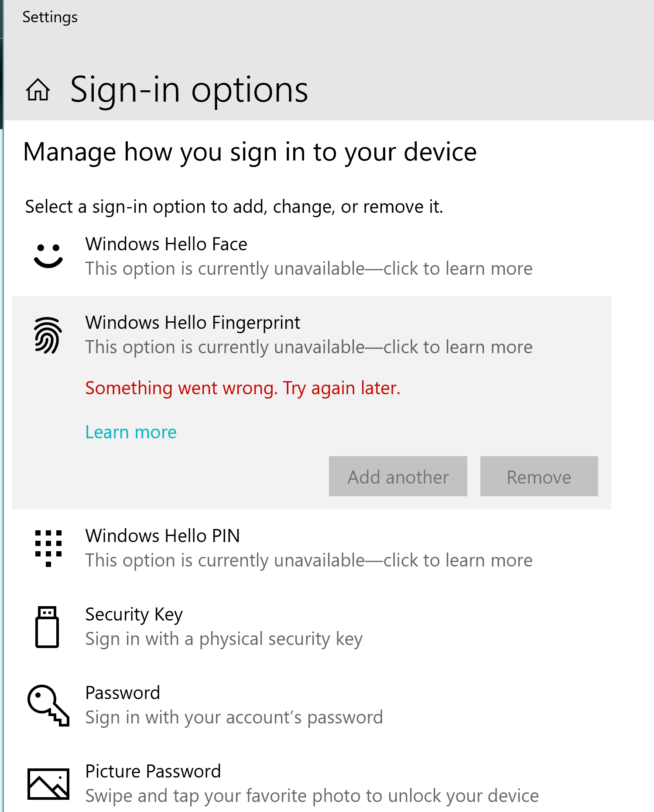Click the Settings title bar label
This screenshot has height=812, width=654.
click(x=50, y=17)
